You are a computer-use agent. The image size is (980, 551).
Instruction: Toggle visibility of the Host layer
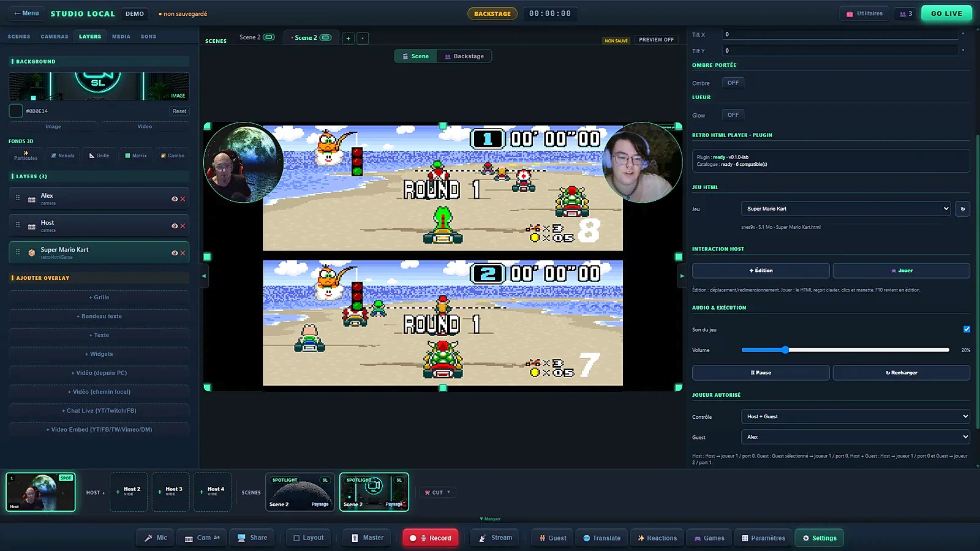(175, 226)
